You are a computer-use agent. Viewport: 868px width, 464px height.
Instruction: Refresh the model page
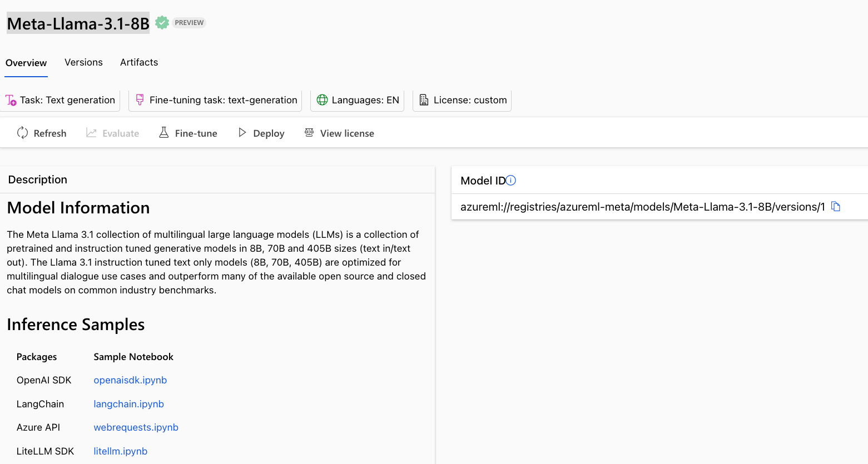click(x=42, y=133)
